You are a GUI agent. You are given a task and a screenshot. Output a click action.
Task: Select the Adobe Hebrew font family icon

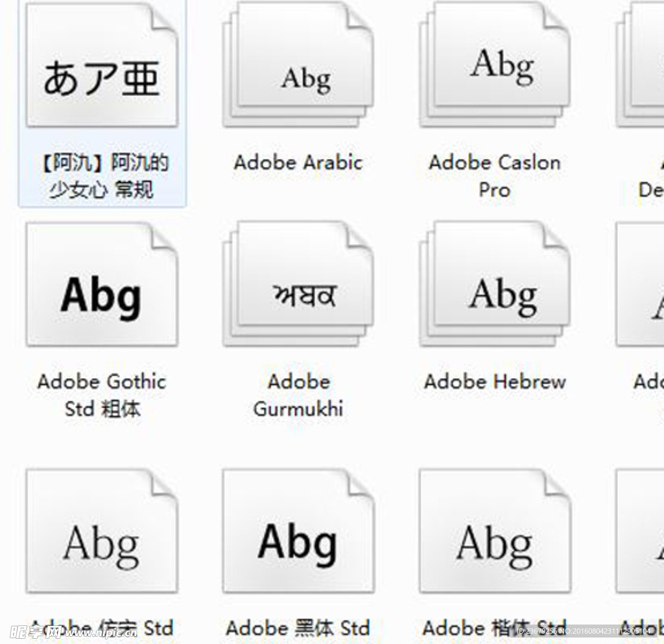click(495, 286)
